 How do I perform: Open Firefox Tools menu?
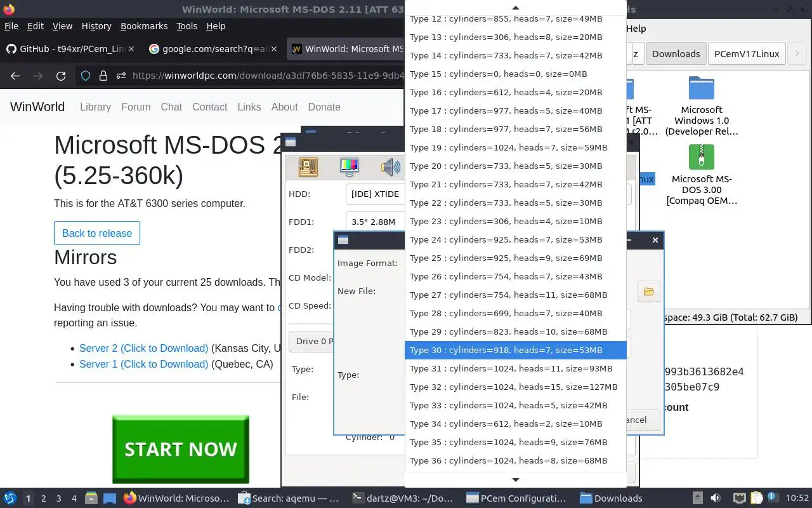click(x=187, y=26)
